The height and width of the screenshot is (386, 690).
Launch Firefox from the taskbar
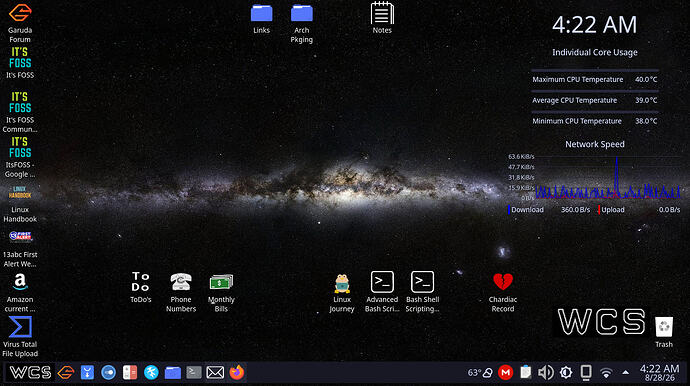tap(237, 372)
